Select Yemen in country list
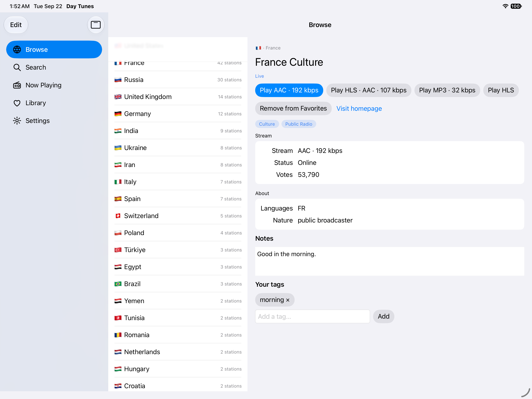This screenshot has height=399, width=532. (178, 301)
